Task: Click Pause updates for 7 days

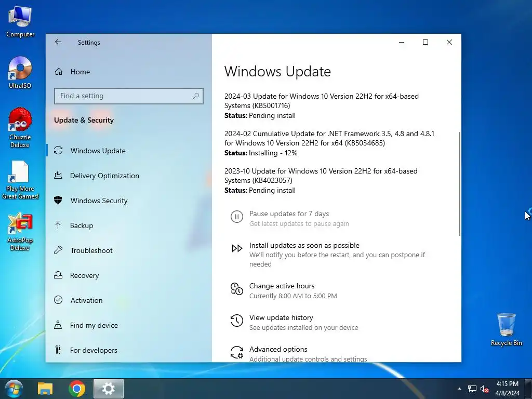Action: (289, 214)
